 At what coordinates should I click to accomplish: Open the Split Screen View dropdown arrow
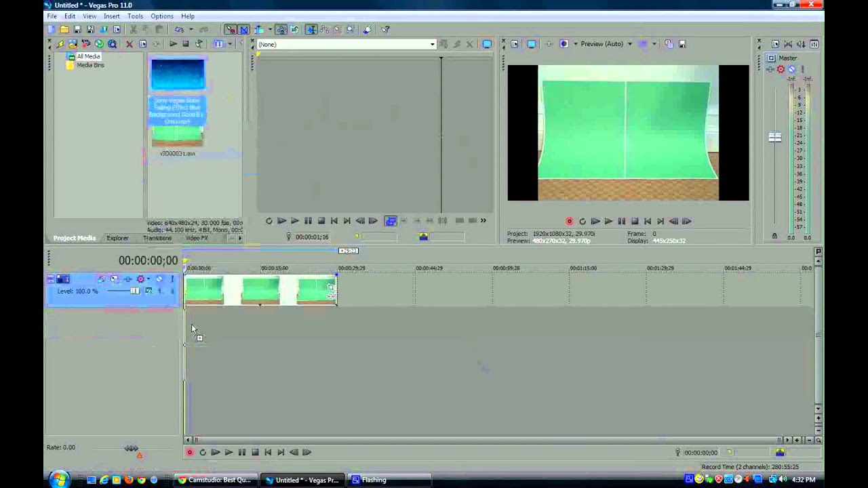click(x=575, y=44)
